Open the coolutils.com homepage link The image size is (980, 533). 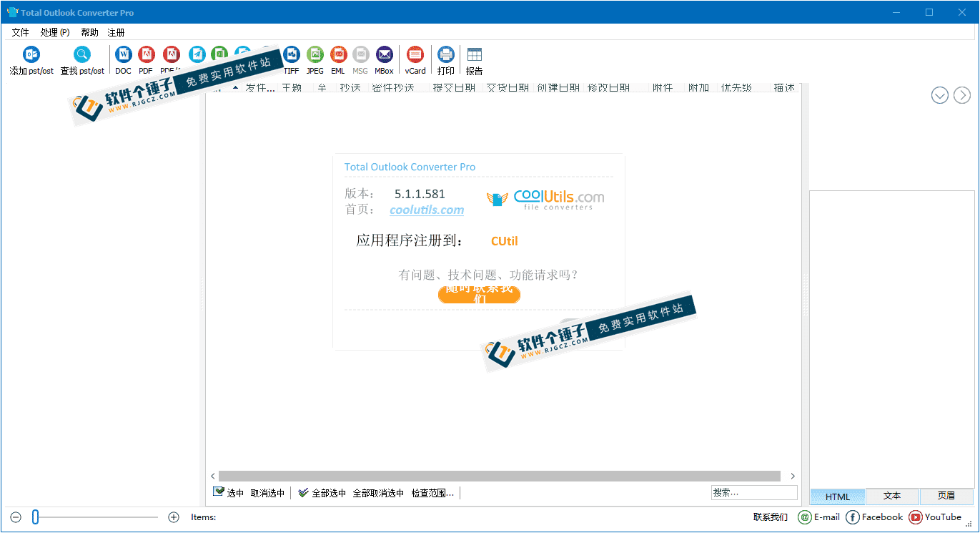[427, 210]
